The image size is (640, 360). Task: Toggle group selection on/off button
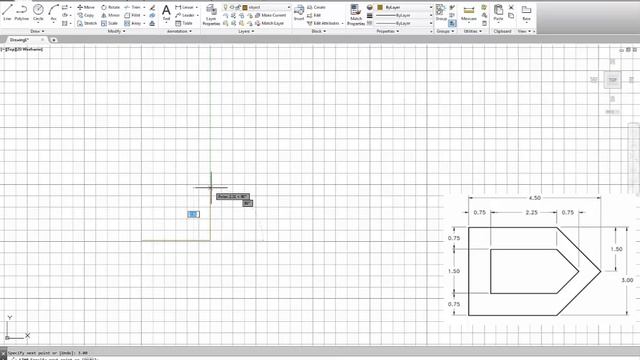point(452,23)
